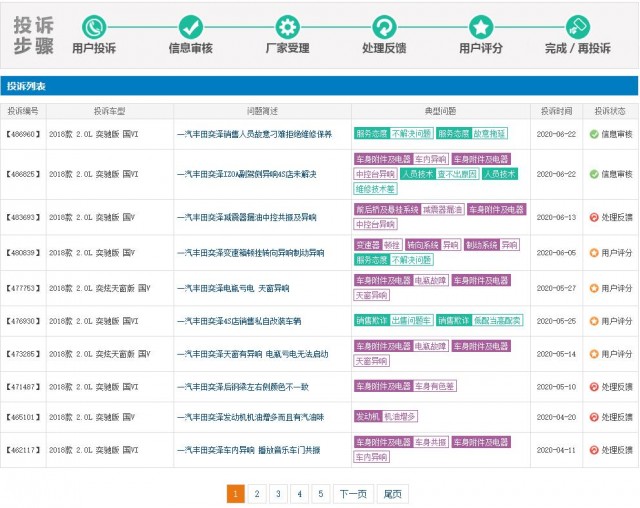Open complaint 变速箱顿挫转向异响制动异响
Image resolution: width=640 pixels, height=508 pixels.
[x=251, y=253]
